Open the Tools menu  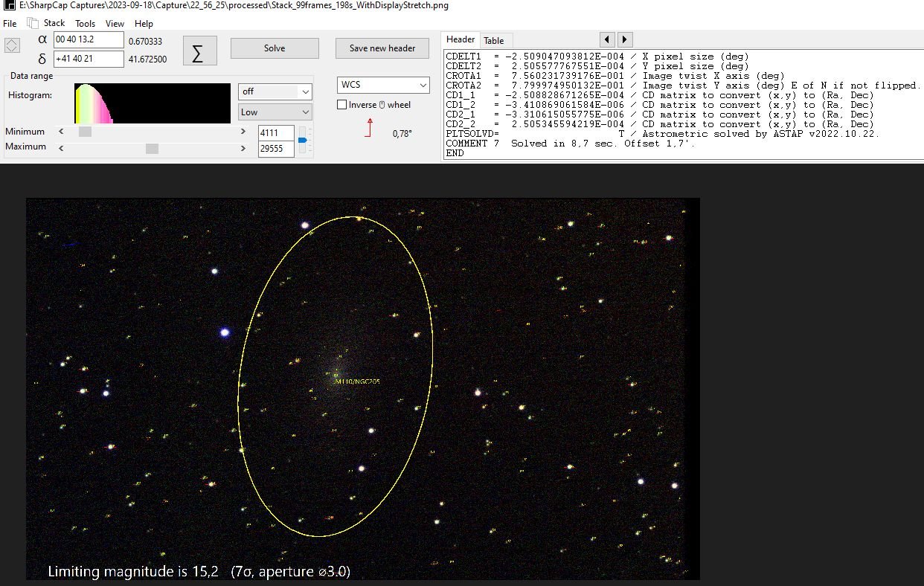coord(85,24)
